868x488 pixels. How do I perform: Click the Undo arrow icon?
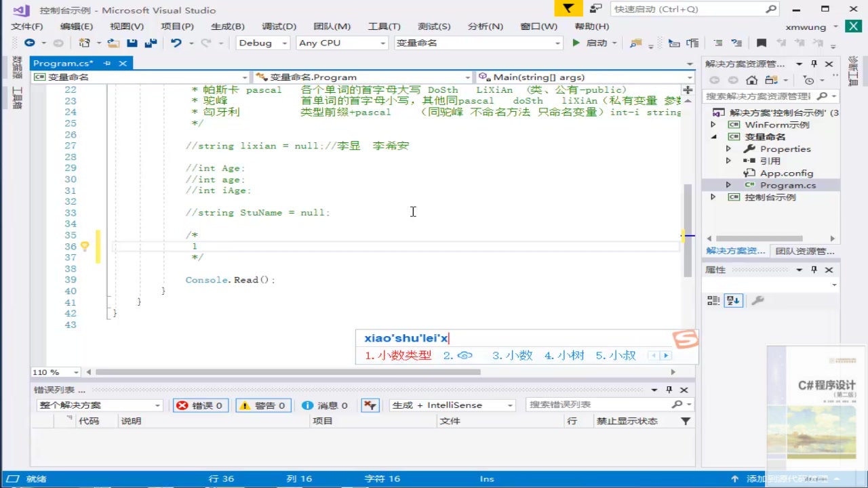[176, 43]
